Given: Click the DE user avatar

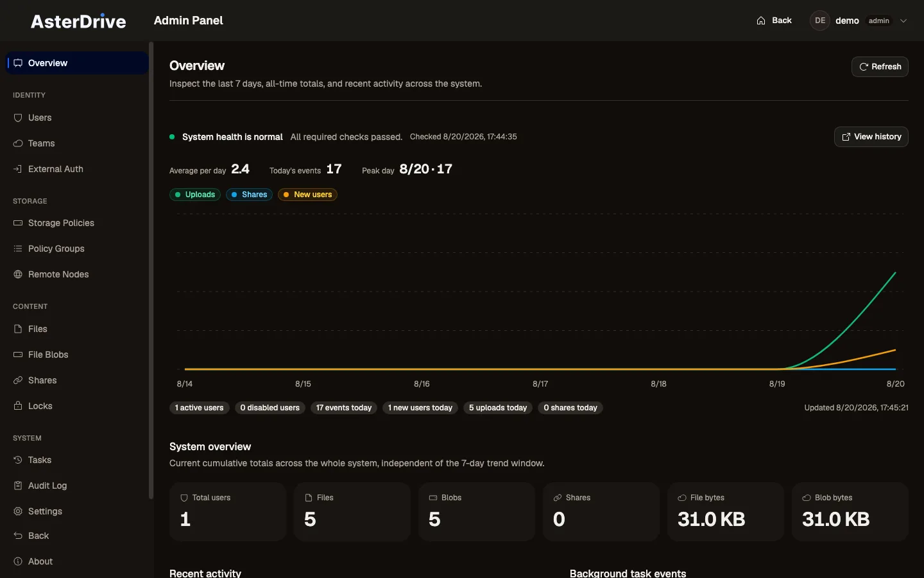Looking at the screenshot, I should click(x=820, y=21).
